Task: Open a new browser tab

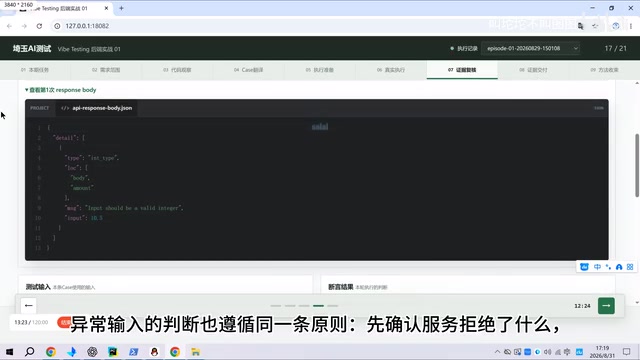Action: tap(121, 8)
